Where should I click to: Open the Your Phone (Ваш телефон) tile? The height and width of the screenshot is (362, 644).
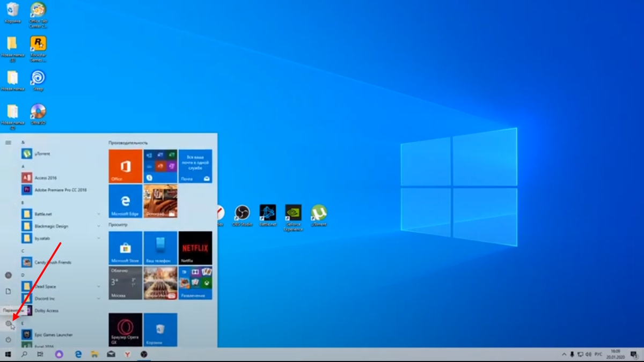click(x=160, y=248)
